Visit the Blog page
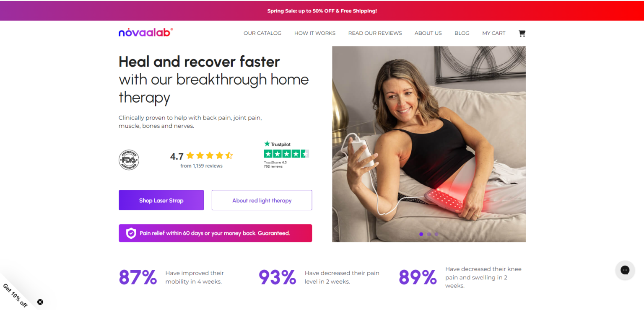This screenshot has width=644, height=310. pos(462,33)
